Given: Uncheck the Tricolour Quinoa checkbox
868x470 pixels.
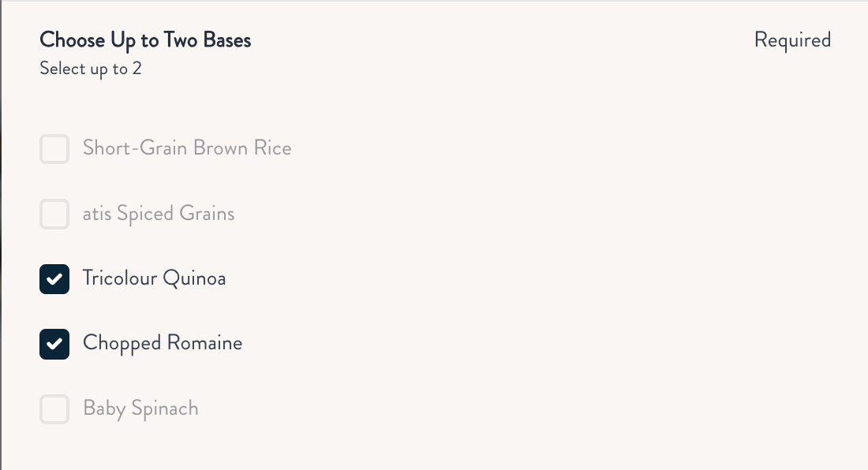Looking at the screenshot, I should point(54,279).
